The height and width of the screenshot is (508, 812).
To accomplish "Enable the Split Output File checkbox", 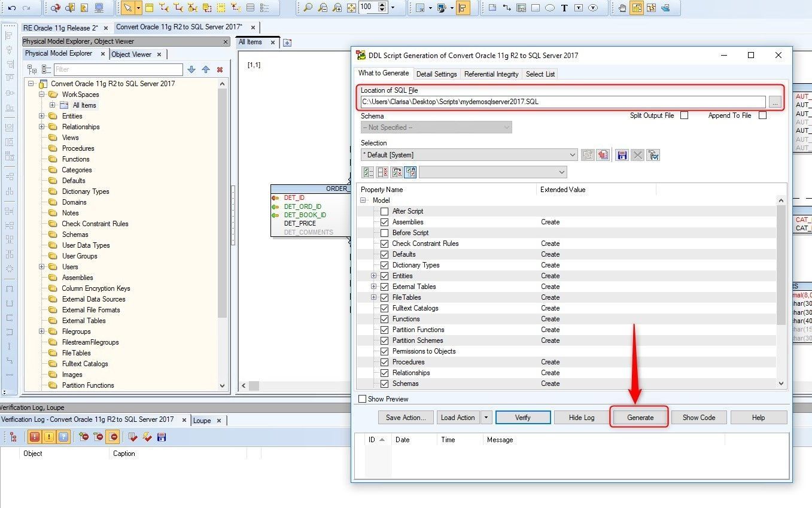I will 684,115.
